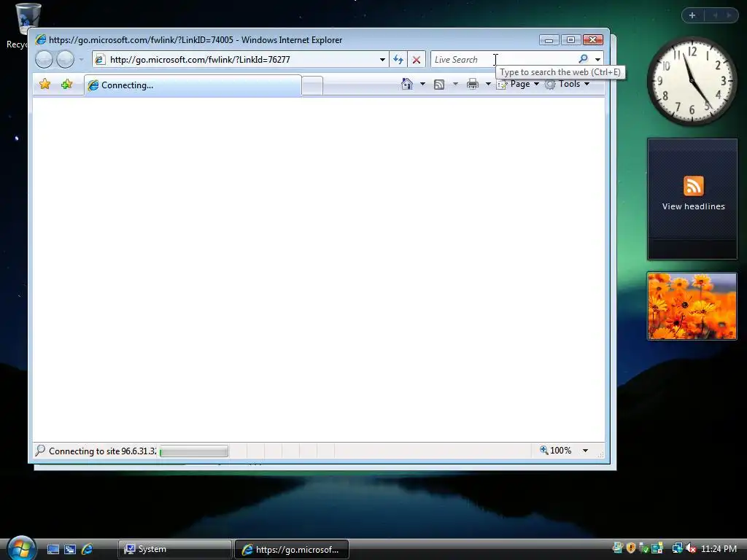This screenshot has height=560, width=747.
Task: Click the Connecting to site status text
Action: click(x=102, y=451)
